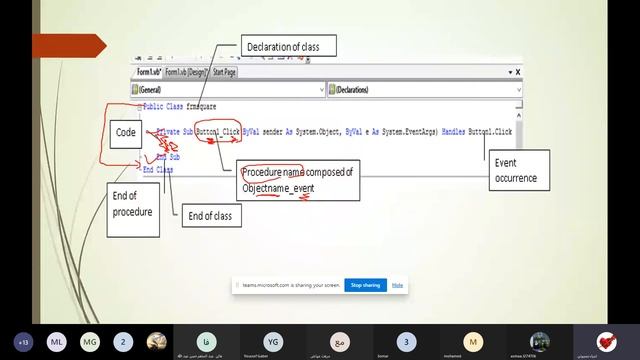This screenshot has width=640, height=360.
Task: Click the 'End of procedure' label box
Action: tap(133, 210)
